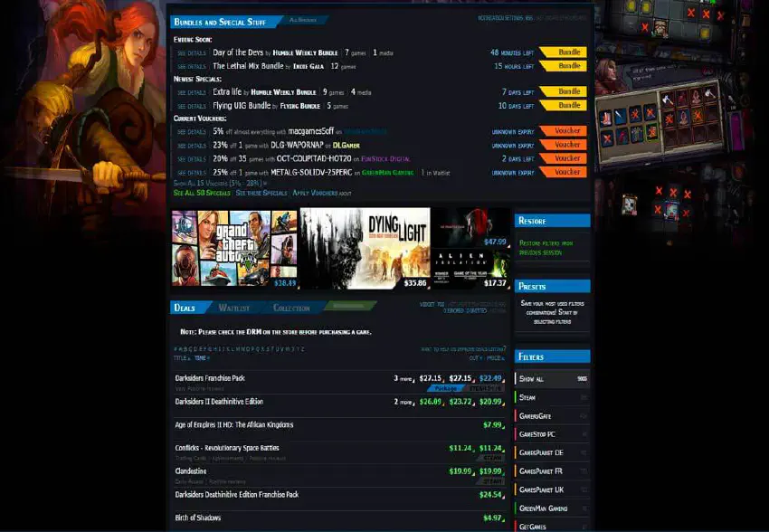See details for the DLGamer voucher
The height and width of the screenshot is (532, 769).
click(x=192, y=146)
